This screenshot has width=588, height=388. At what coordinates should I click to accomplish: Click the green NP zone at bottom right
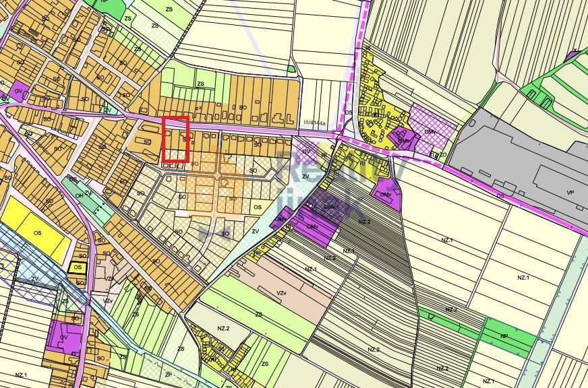pyautogui.click(x=504, y=335)
